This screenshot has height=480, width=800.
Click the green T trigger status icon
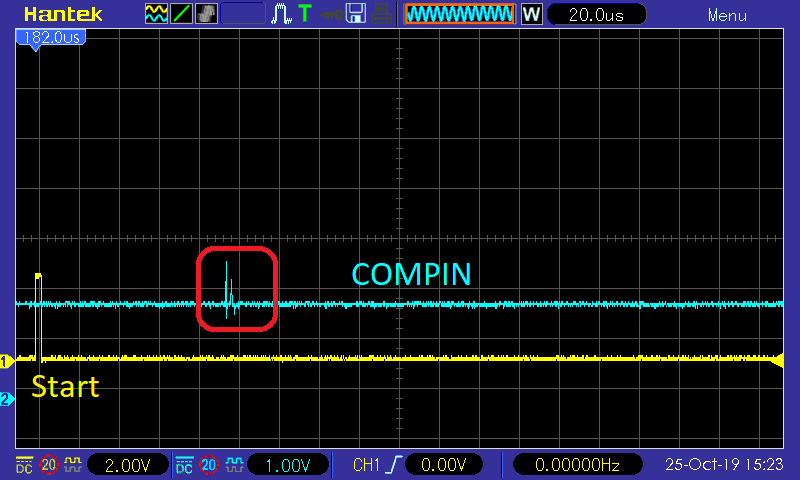[x=305, y=13]
